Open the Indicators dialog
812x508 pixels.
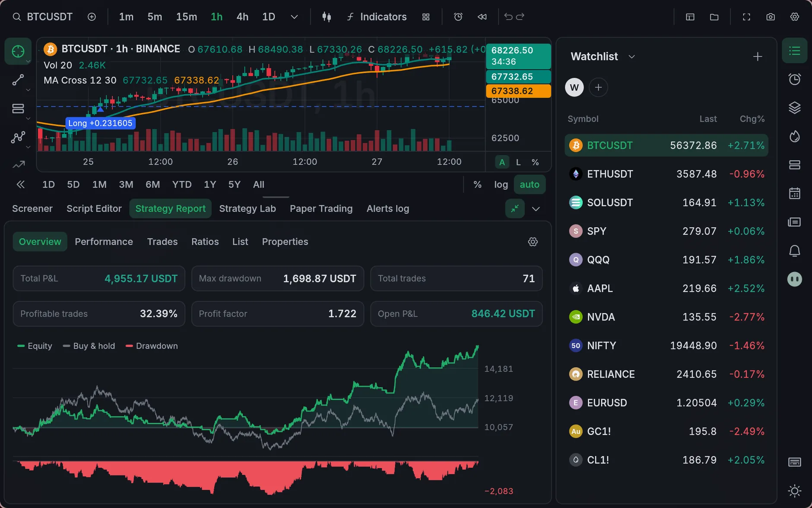[x=377, y=17]
